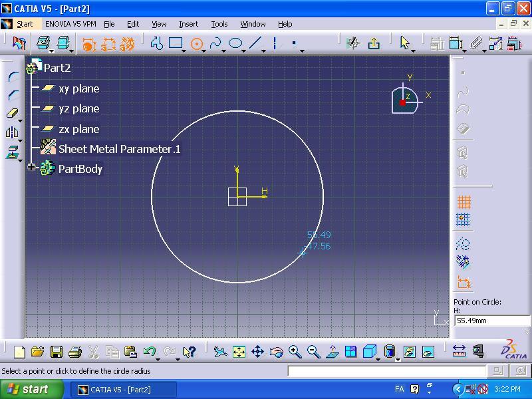
Task: Select the Circle sketch tool
Action: (x=196, y=44)
